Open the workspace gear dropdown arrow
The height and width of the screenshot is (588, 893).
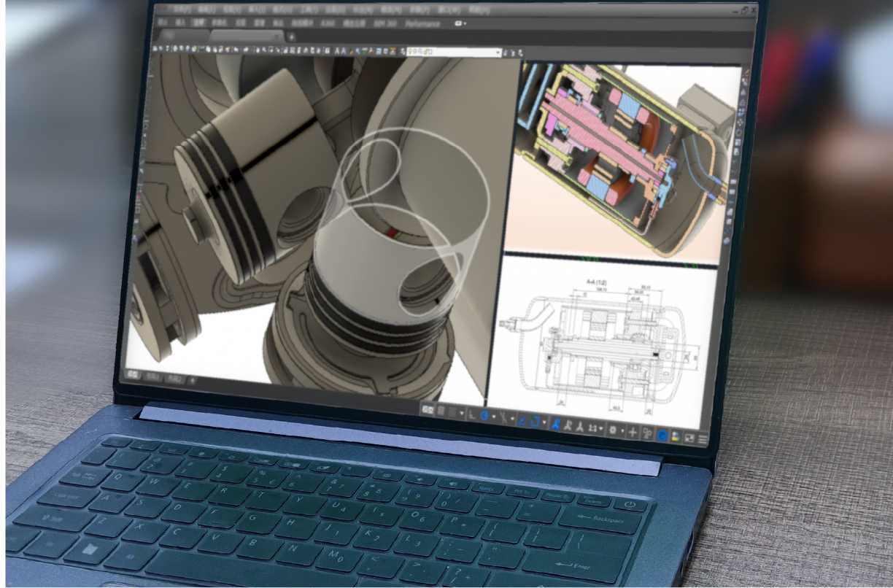tap(622, 430)
